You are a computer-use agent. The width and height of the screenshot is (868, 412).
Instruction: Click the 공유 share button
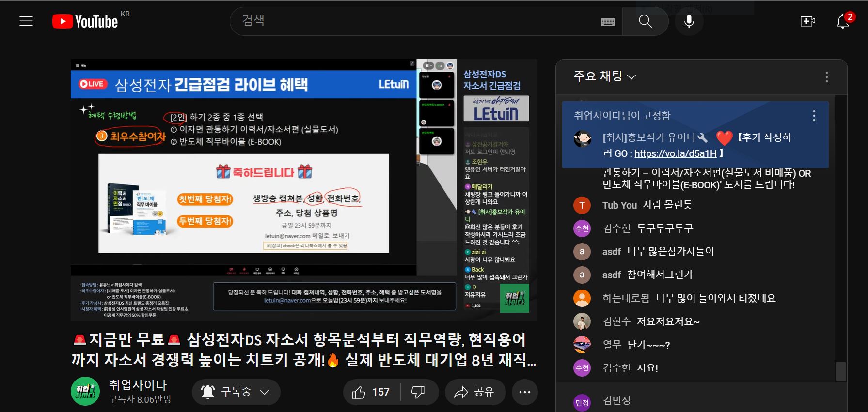coord(475,392)
